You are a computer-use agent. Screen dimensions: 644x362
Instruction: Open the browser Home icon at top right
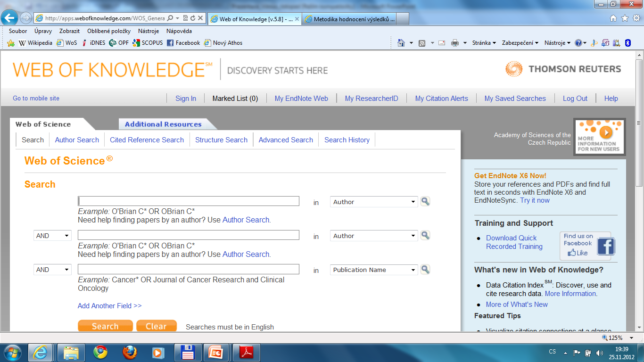613,18
